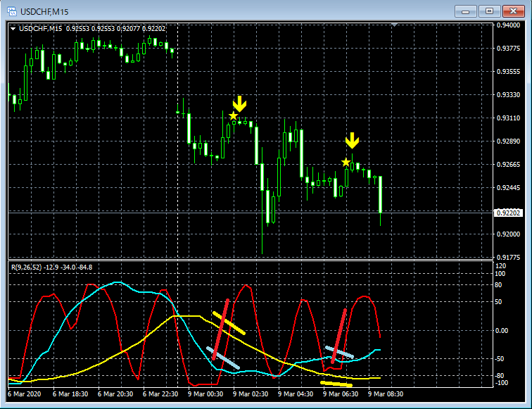Click the price scale value 0.91775
This screenshot has height=409, width=532.
click(x=508, y=257)
